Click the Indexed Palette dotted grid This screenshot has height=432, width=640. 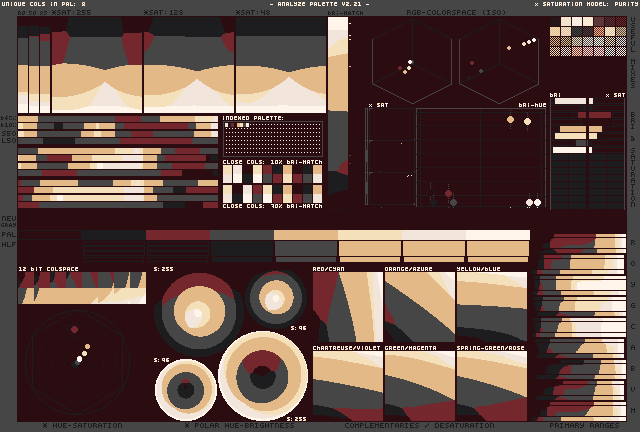[272, 139]
